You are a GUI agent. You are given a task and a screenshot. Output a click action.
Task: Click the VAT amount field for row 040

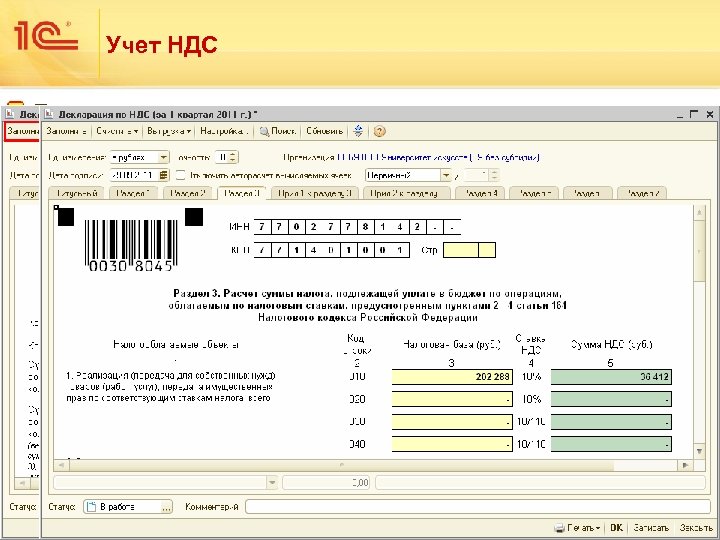coord(611,444)
